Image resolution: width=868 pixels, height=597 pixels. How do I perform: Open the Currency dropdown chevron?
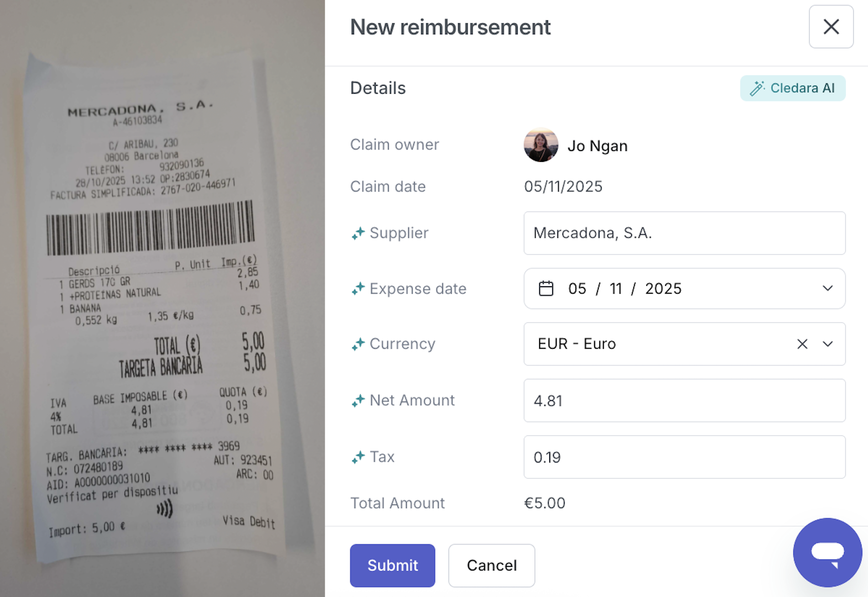click(x=827, y=344)
